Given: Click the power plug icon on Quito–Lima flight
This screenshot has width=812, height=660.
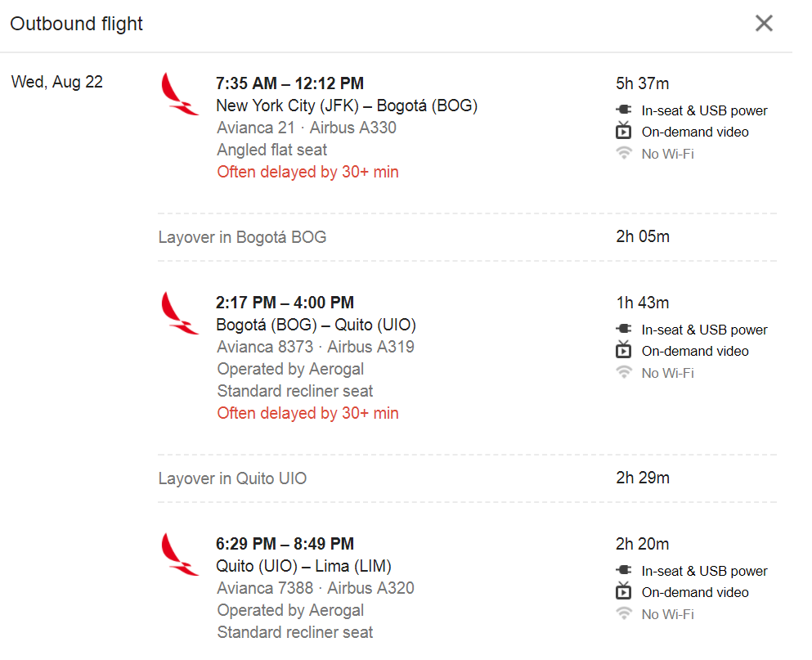Looking at the screenshot, I should pos(624,570).
